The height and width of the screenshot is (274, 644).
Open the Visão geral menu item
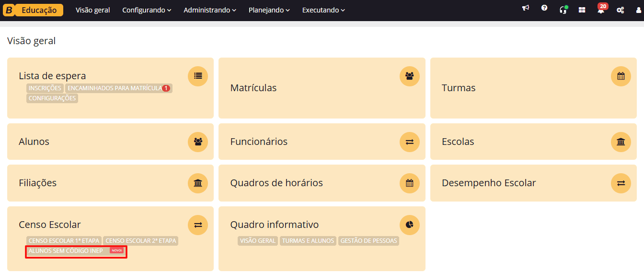click(x=93, y=10)
